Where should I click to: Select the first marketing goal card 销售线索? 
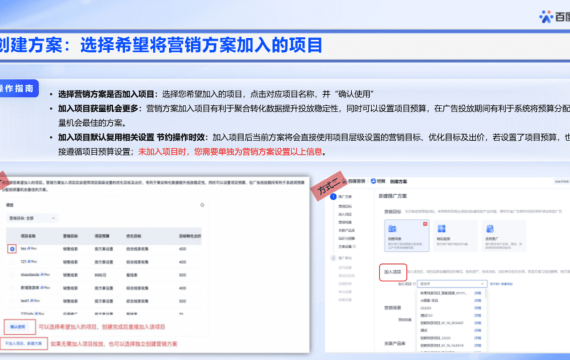(407, 236)
